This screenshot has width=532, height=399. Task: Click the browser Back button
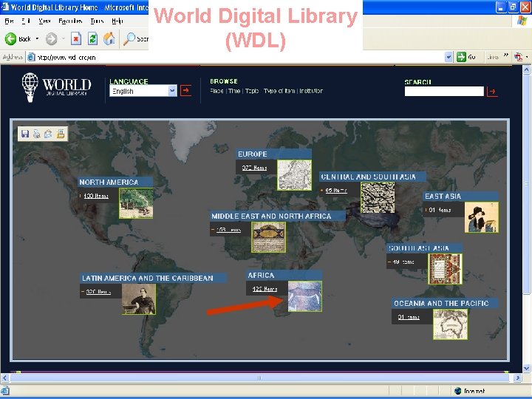(18, 38)
